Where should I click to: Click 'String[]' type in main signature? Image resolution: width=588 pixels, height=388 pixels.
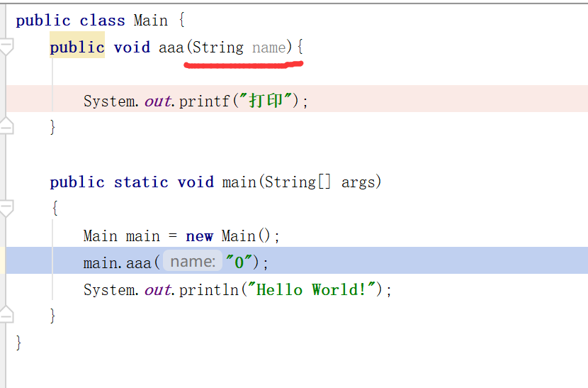298,182
